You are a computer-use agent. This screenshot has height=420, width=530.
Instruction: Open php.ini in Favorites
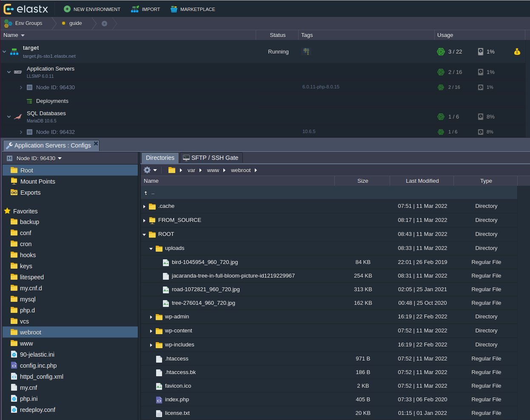point(28,399)
